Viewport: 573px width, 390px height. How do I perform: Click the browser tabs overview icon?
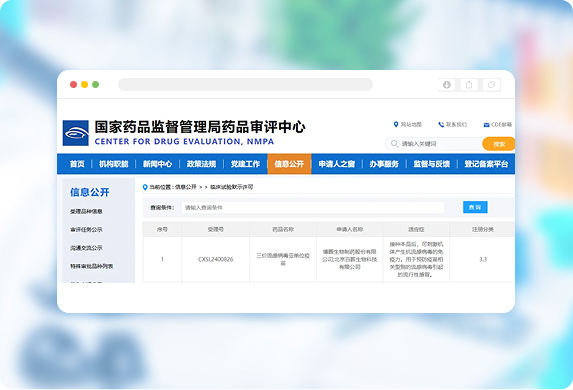click(491, 85)
